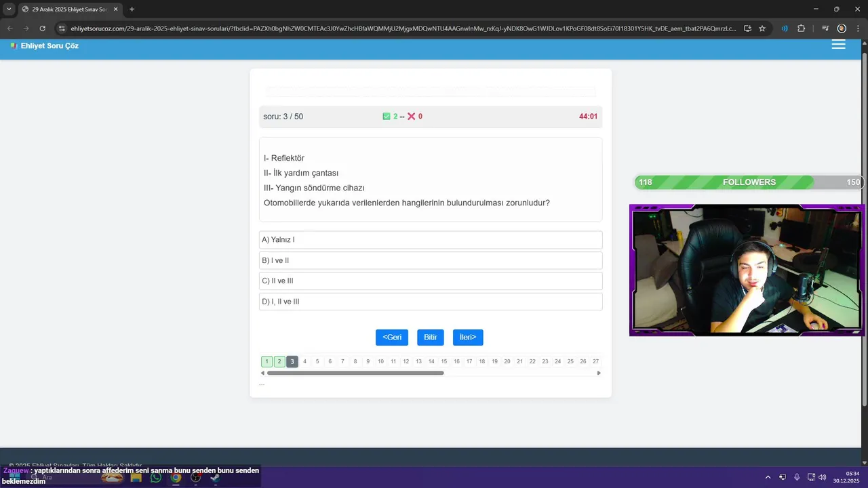Click the question text "Otomobillerde yukarıda verilenlerden..."
This screenshot has height=488, width=868.
click(x=407, y=203)
